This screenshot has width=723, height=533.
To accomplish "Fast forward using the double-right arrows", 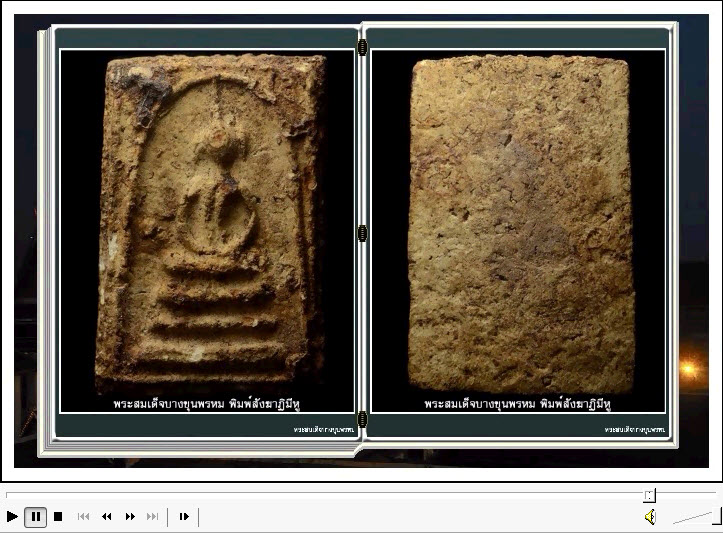I will coord(130,516).
